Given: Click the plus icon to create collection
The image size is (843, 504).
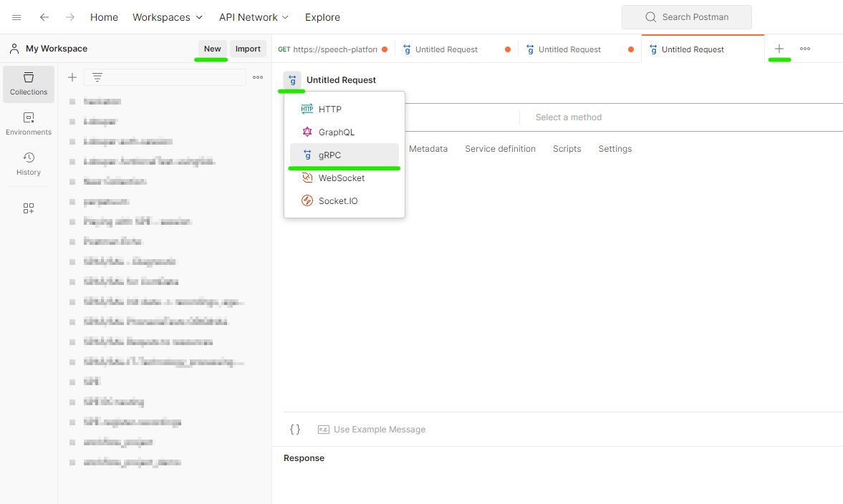Looking at the screenshot, I should pyautogui.click(x=72, y=77).
